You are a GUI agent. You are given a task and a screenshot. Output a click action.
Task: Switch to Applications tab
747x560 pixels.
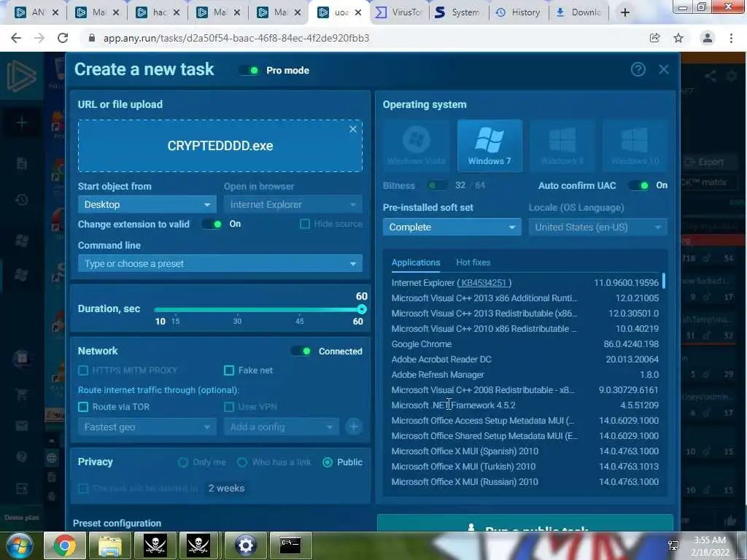(x=415, y=262)
